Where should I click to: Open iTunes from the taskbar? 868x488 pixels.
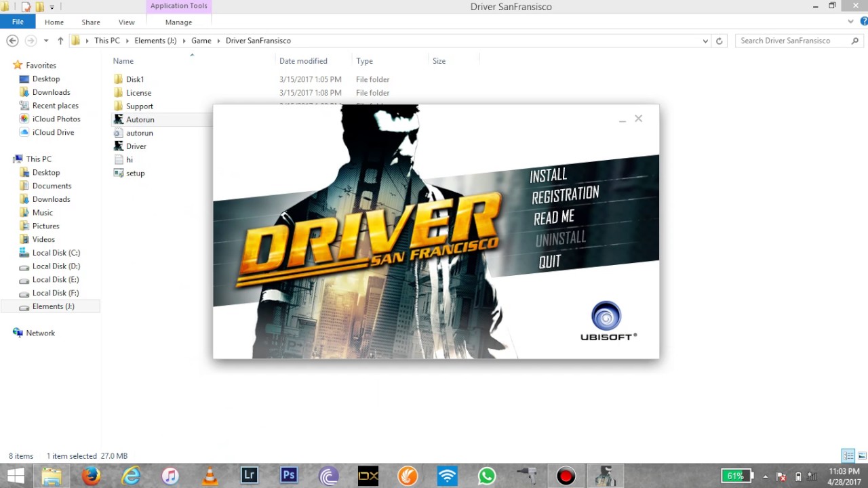[x=170, y=476]
